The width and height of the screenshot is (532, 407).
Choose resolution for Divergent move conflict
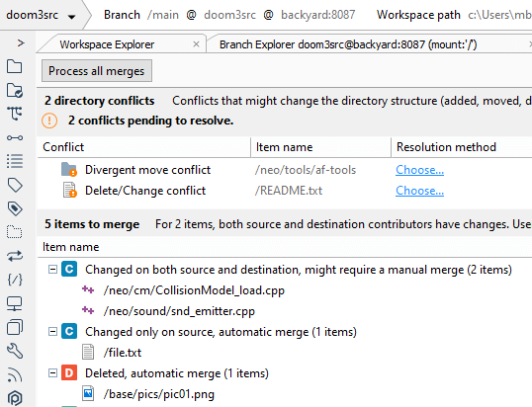[x=419, y=170]
